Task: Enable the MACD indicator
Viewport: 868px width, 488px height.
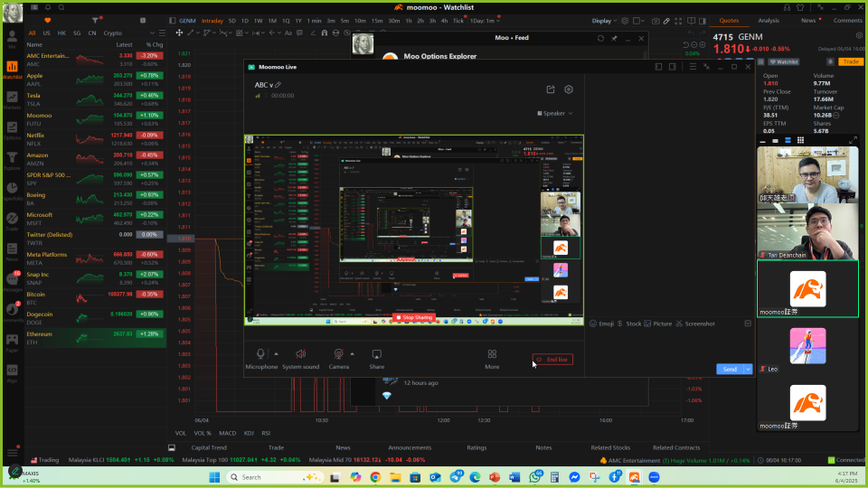Action: [227, 433]
